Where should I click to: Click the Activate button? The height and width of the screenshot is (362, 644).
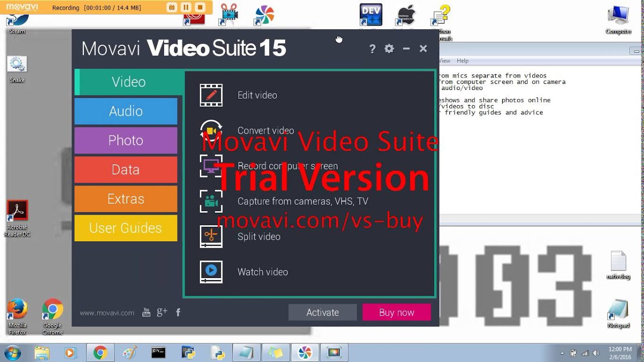[x=323, y=312]
